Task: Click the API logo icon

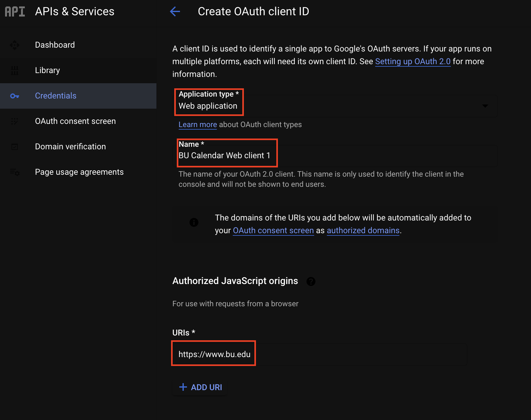Action: (x=15, y=12)
